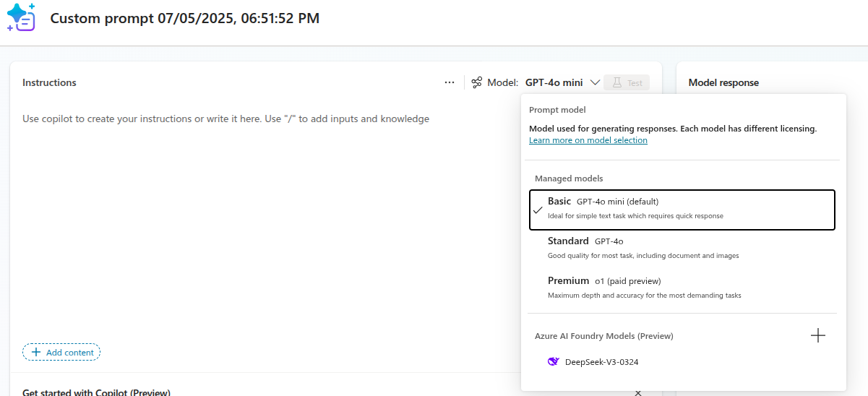The image size is (868, 396).
Task: Add a new Azure AI Foundry model
Action: tap(817, 335)
